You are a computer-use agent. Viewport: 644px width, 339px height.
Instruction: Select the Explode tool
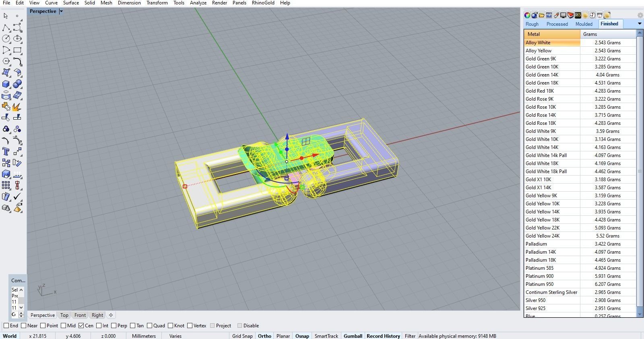click(17, 107)
